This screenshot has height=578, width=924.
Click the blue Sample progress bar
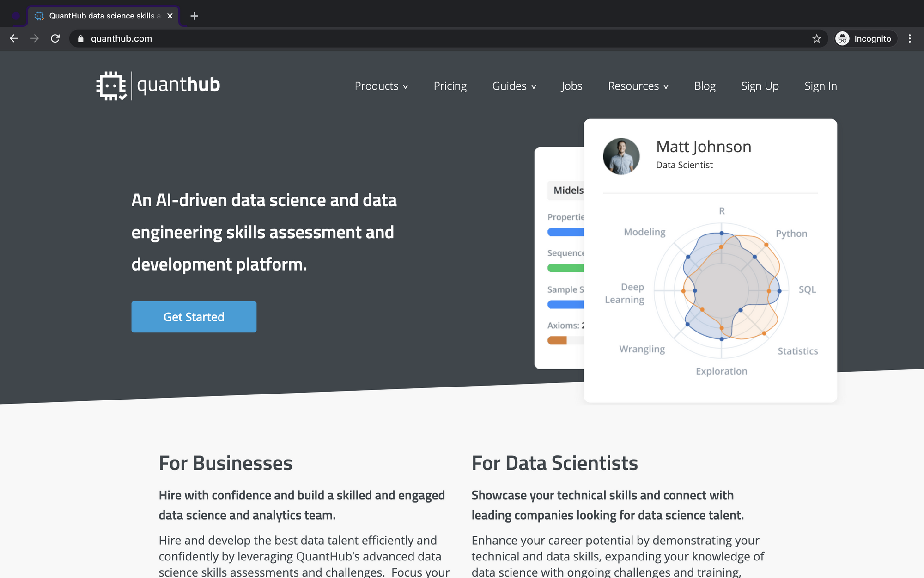(x=565, y=304)
